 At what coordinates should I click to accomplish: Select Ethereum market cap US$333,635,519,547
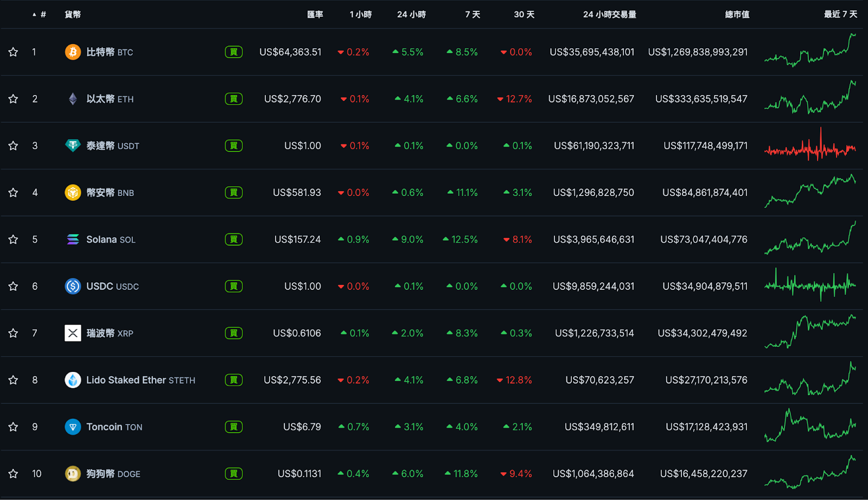pos(701,99)
